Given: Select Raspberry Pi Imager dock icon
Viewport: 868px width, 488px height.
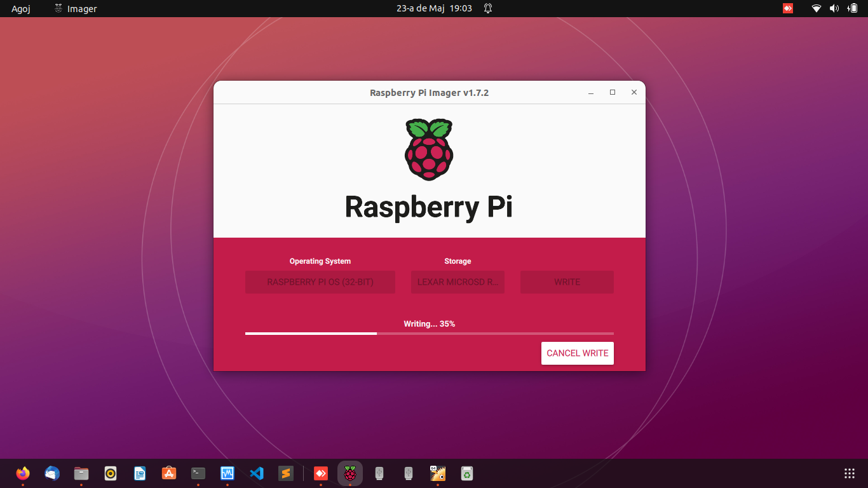Looking at the screenshot, I should tap(350, 473).
